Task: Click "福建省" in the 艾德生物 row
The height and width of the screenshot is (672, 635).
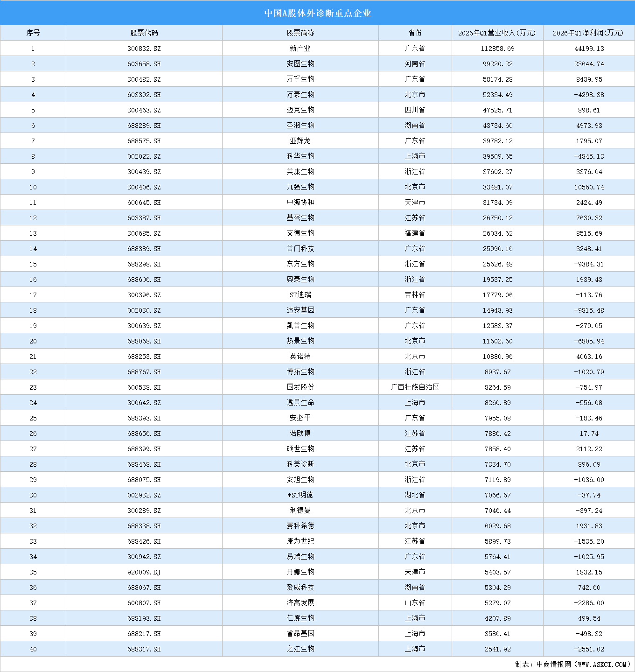Action: (x=415, y=233)
